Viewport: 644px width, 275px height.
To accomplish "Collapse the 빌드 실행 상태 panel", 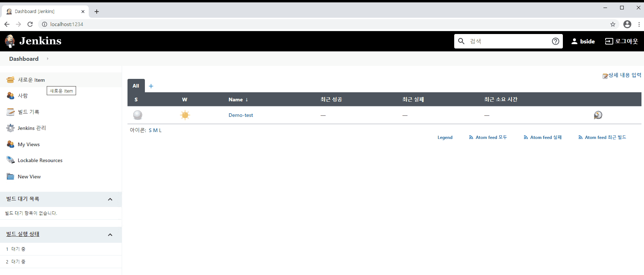I will (110, 235).
